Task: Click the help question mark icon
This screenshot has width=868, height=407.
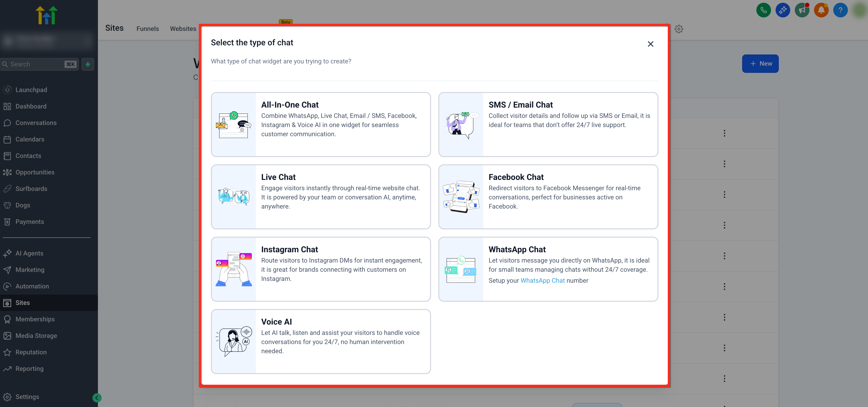Action: tap(840, 10)
